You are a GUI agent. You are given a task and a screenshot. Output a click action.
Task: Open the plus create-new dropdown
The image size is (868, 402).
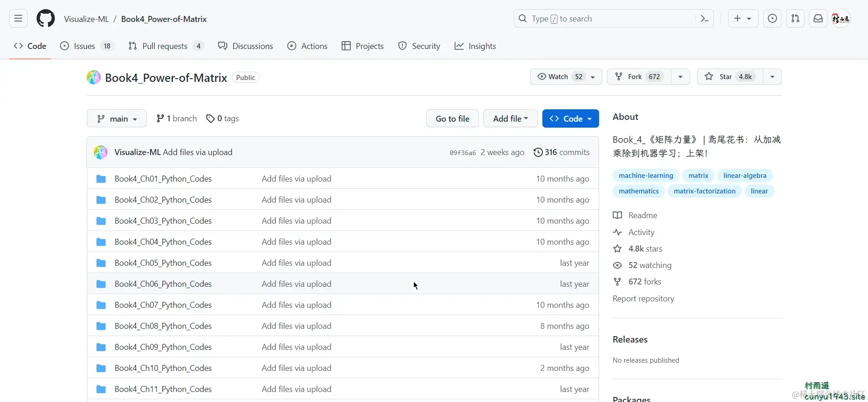point(743,19)
